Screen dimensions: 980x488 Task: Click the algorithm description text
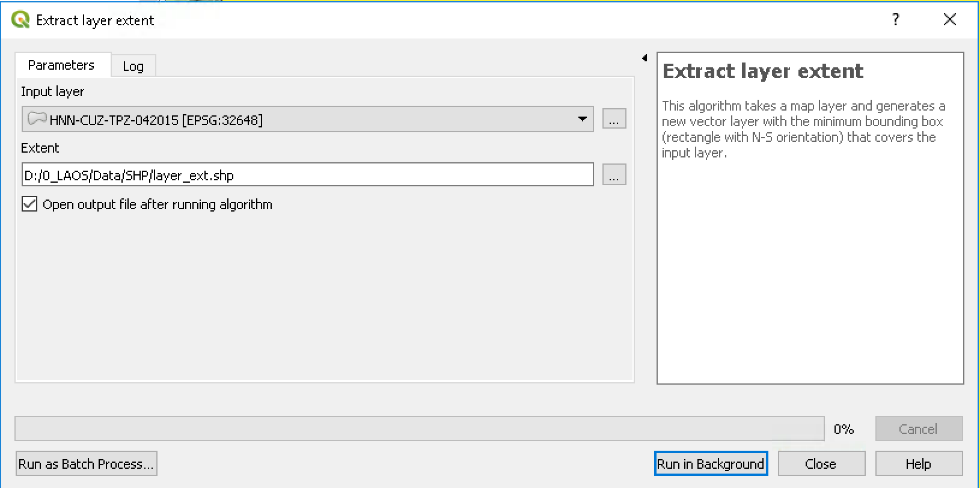[x=803, y=129]
